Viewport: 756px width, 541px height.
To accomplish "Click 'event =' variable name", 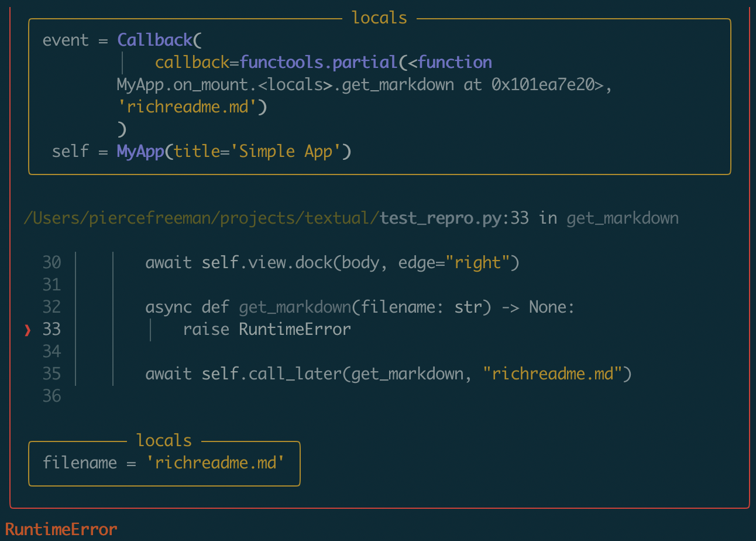I will tap(75, 40).
